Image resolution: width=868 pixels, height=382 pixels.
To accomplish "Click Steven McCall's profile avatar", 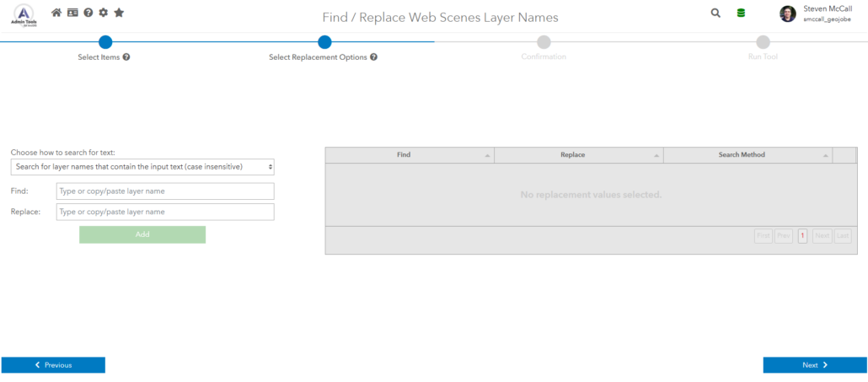I will pyautogui.click(x=787, y=13).
